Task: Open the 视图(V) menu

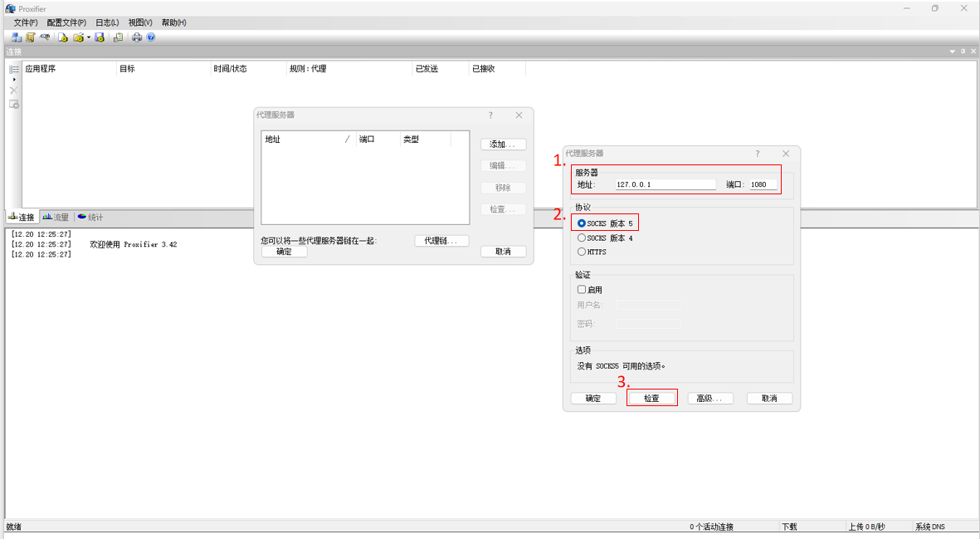Action: pyautogui.click(x=140, y=22)
